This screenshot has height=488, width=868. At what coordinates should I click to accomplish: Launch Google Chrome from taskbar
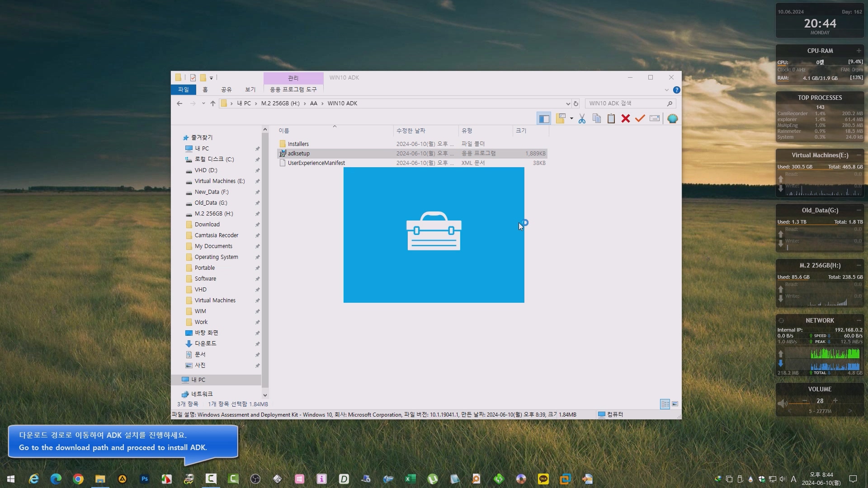(x=78, y=479)
